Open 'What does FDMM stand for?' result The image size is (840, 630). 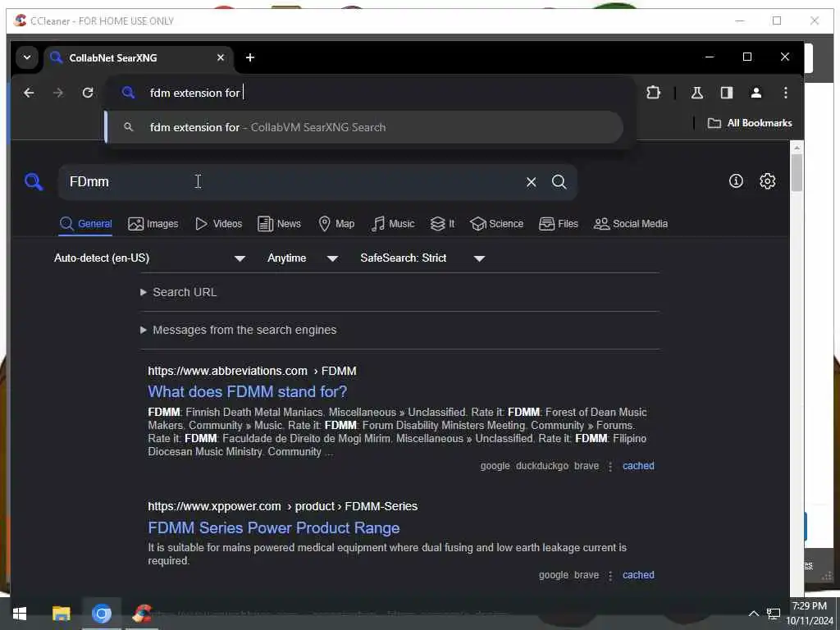(x=248, y=391)
